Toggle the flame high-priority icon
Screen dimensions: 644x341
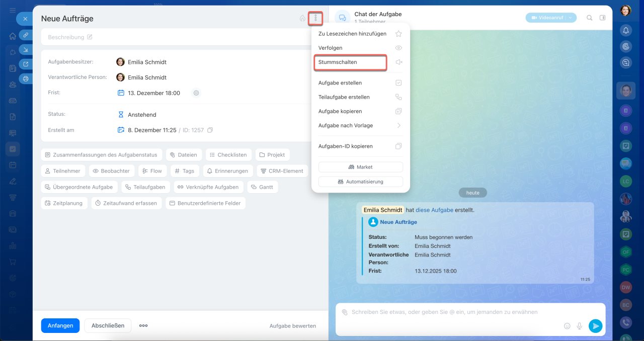pyautogui.click(x=302, y=19)
